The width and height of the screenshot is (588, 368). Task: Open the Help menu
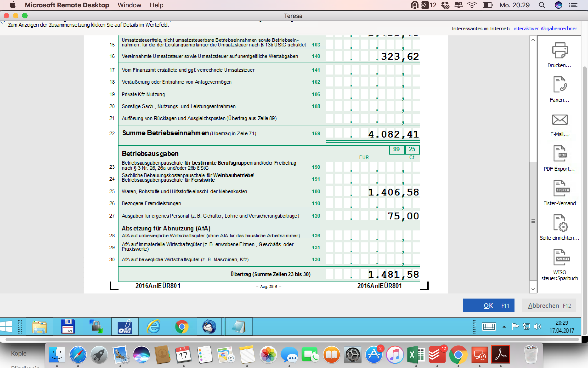click(x=156, y=5)
